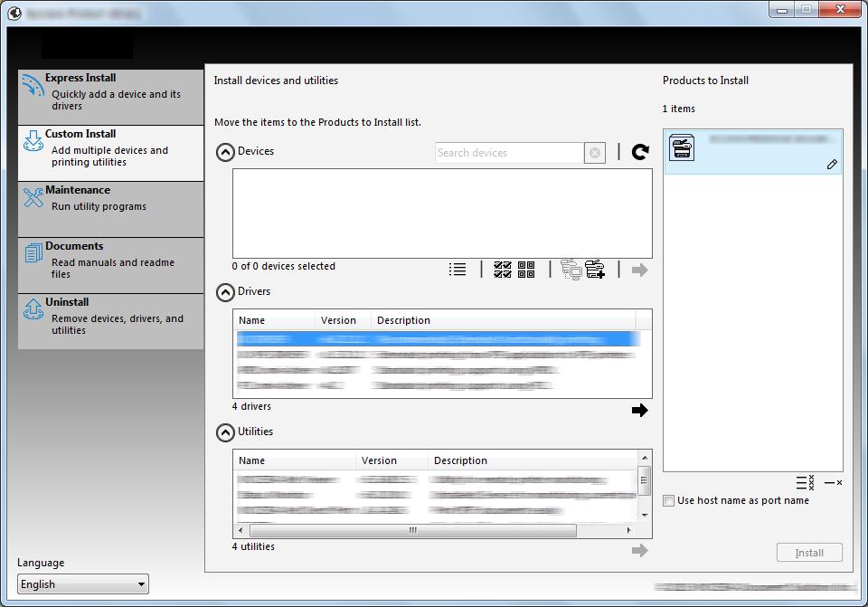The width and height of the screenshot is (868, 607).
Task: Sort drivers by Version column
Action: tap(344, 320)
